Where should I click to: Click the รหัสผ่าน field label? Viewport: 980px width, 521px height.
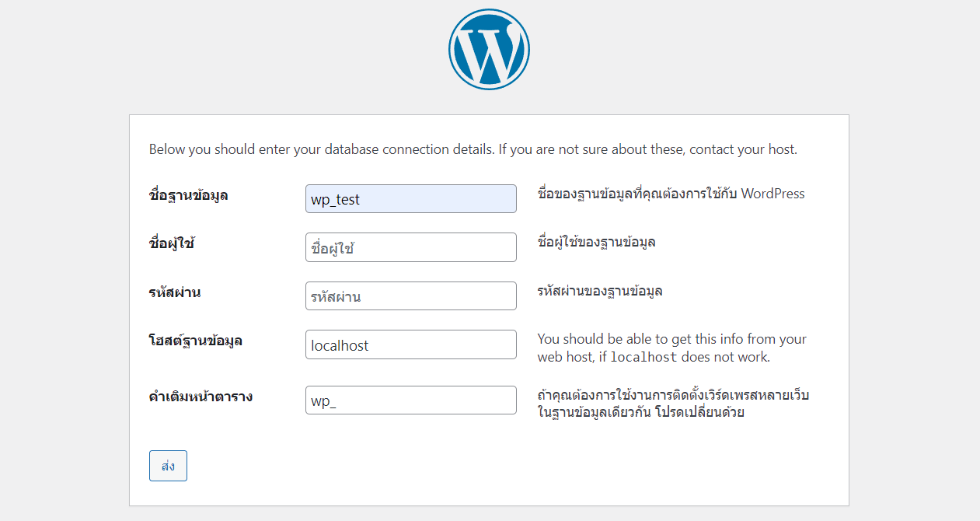(175, 292)
